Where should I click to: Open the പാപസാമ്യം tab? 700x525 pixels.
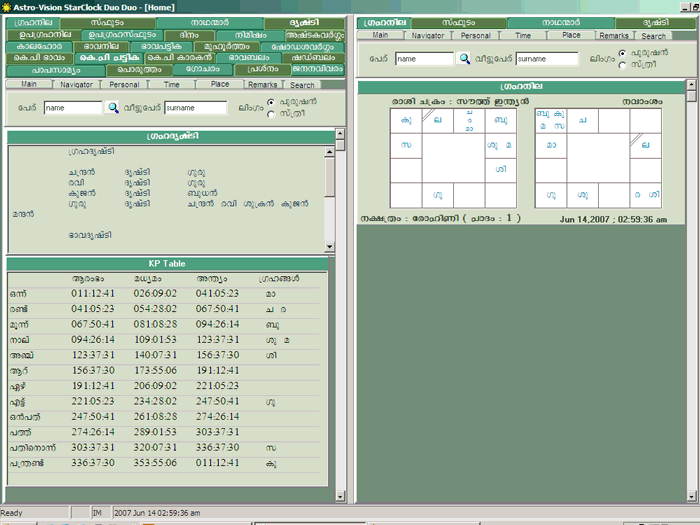[x=56, y=70]
